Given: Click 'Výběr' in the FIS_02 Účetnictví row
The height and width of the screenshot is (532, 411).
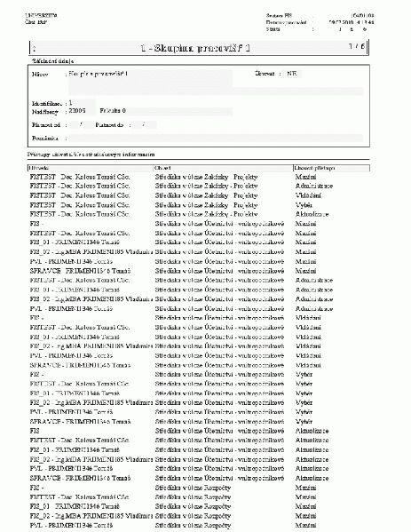Looking at the screenshot, I should coord(304,402).
